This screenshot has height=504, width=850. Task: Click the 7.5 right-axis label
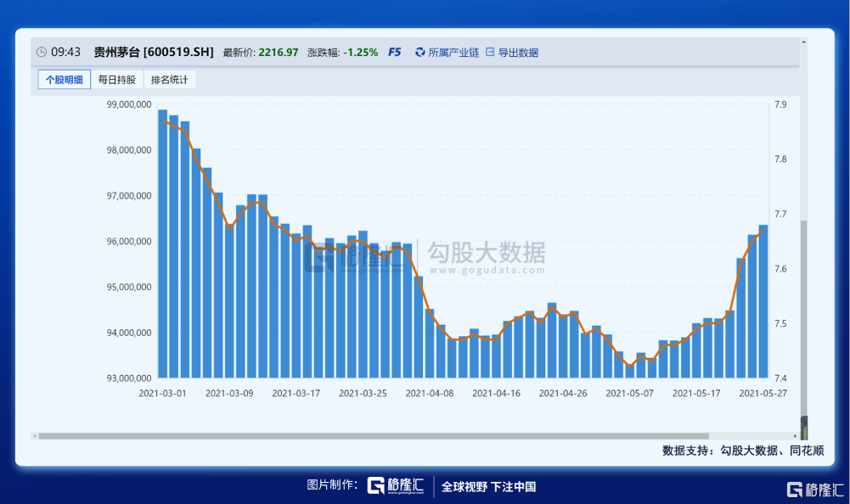780,323
